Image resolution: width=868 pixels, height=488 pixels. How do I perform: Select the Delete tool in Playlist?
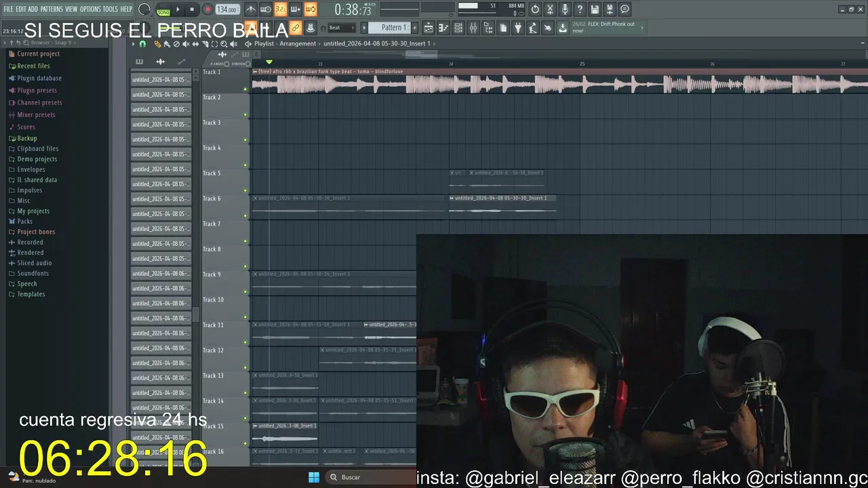(176, 44)
